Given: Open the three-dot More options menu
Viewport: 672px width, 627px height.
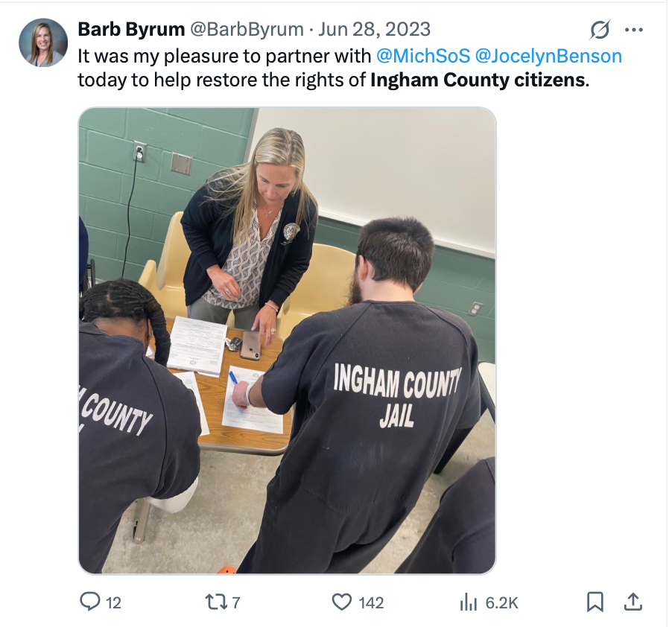Looking at the screenshot, I should point(634,30).
